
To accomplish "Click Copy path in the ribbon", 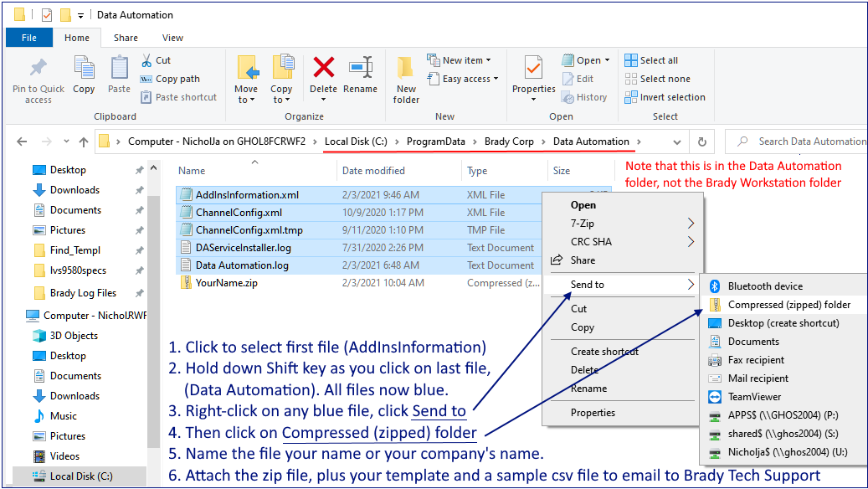I will point(170,79).
